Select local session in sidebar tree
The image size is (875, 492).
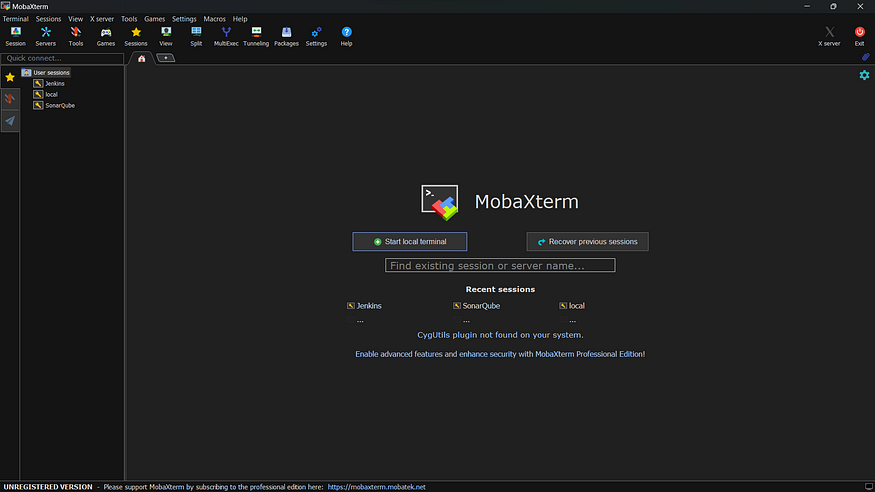46,94
